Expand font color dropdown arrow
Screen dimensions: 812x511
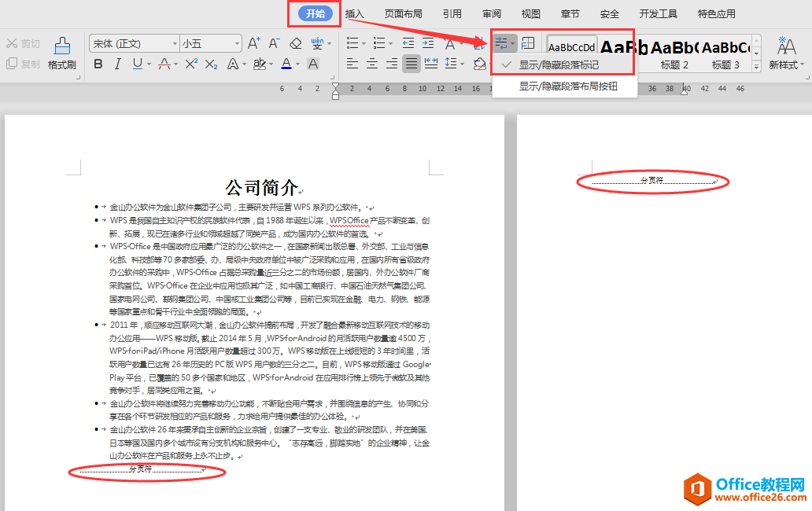[298, 64]
